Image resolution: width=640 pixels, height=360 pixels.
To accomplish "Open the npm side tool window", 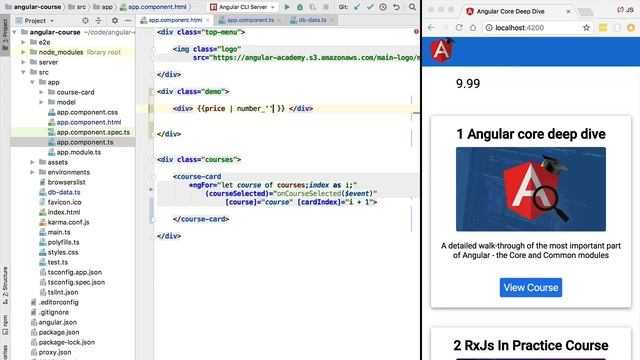I will pyautogui.click(x=5, y=325).
